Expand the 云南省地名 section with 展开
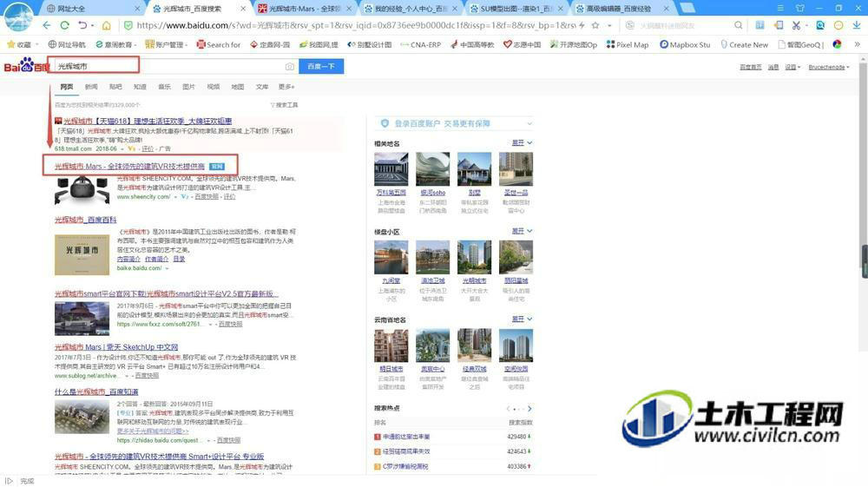The image size is (868, 487). coord(522,319)
